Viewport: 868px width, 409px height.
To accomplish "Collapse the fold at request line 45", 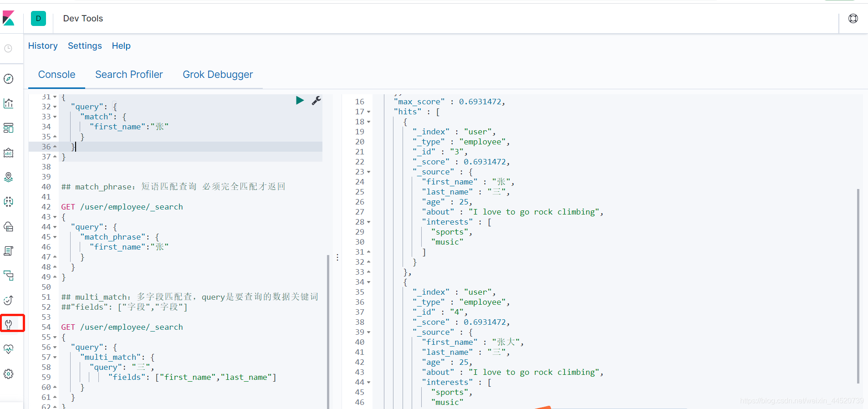I will tap(55, 237).
